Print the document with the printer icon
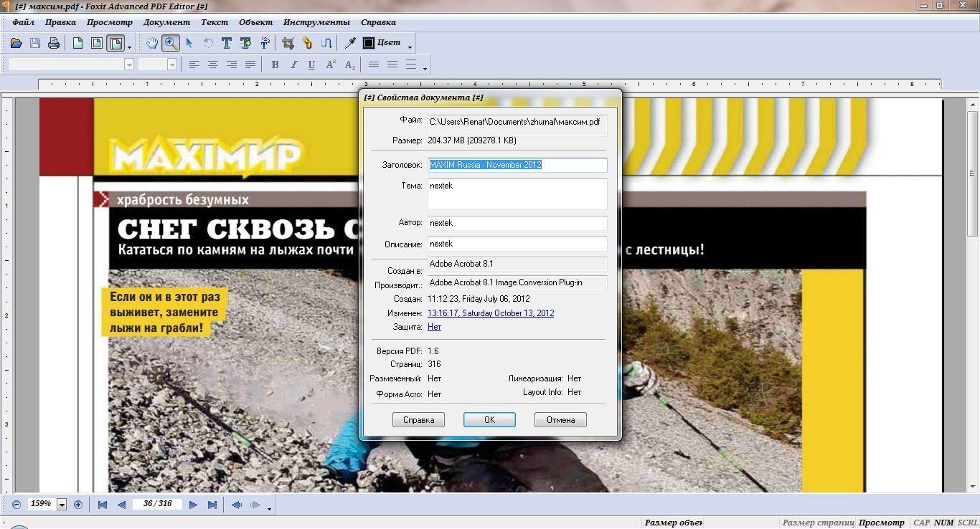Viewport: 980px width, 529px height. coord(54,44)
